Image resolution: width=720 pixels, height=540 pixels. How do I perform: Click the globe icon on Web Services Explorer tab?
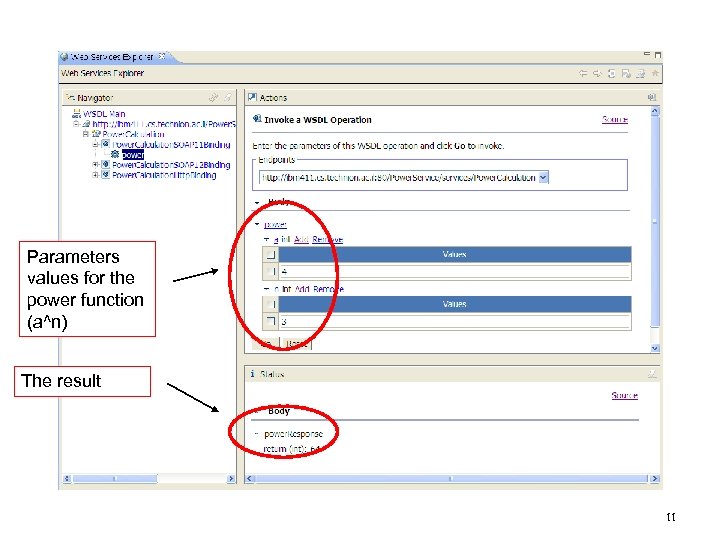(x=64, y=56)
